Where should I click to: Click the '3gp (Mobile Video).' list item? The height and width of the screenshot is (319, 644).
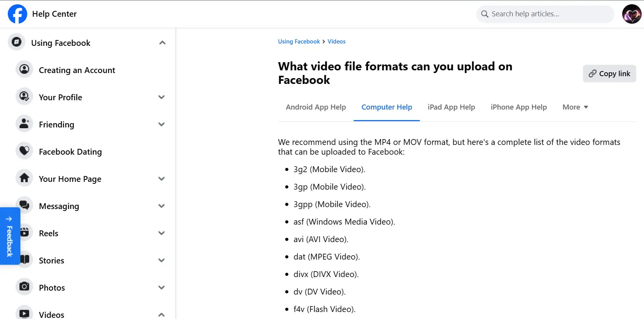pyautogui.click(x=330, y=187)
